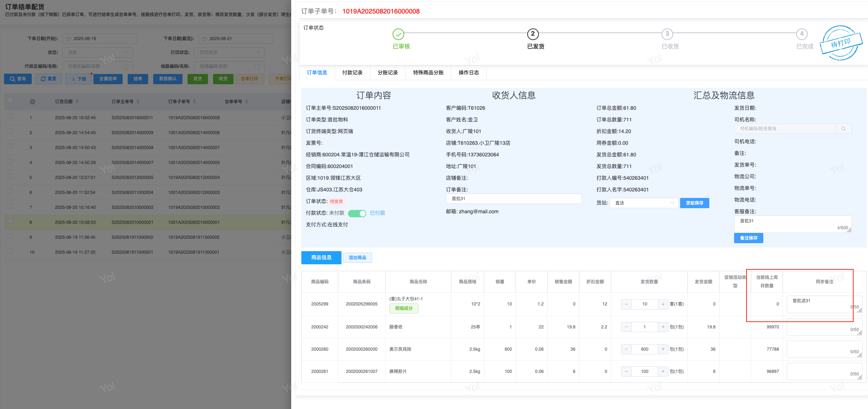Click the 订单备注 input field
This screenshot has height=409, width=868.
[x=513, y=199]
